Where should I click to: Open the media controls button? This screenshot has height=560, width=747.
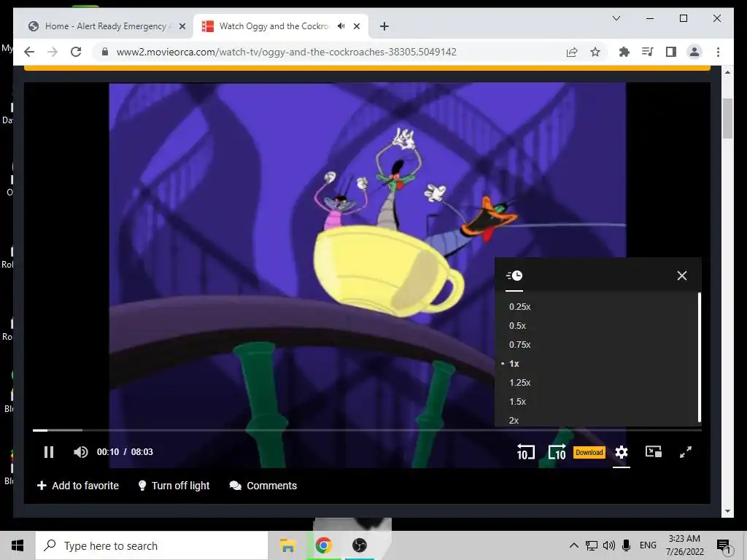(648, 52)
